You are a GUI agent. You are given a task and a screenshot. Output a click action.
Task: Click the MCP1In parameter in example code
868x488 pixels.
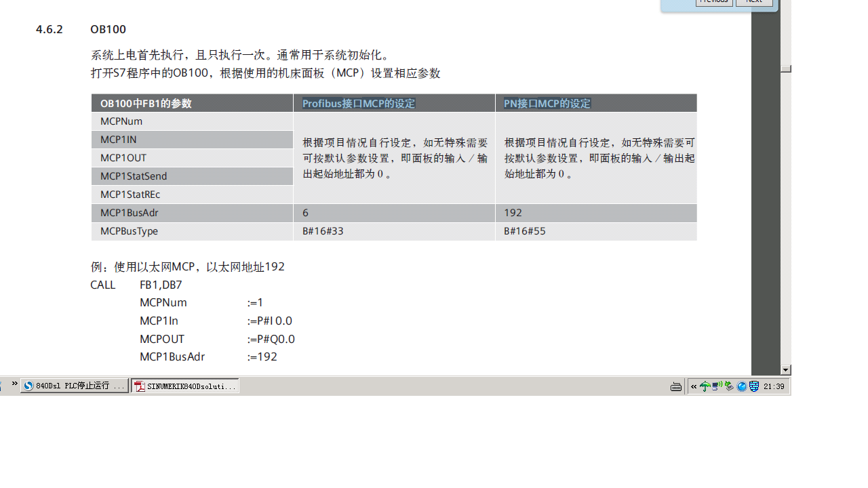point(159,321)
